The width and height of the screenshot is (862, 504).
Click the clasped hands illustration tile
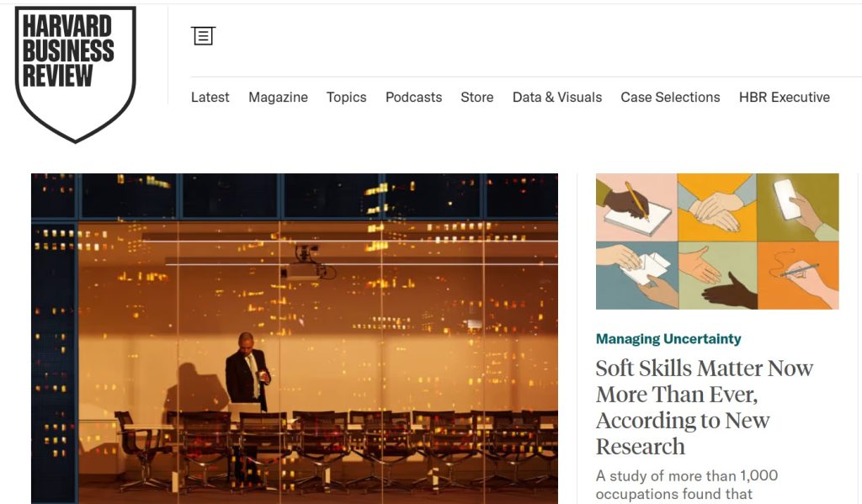tap(717, 207)
